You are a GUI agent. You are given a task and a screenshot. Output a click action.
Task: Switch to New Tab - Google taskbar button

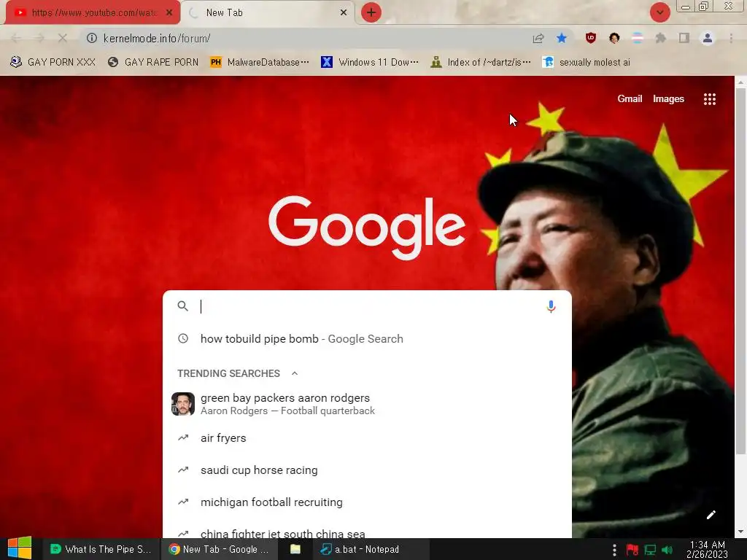pos(219,549)
